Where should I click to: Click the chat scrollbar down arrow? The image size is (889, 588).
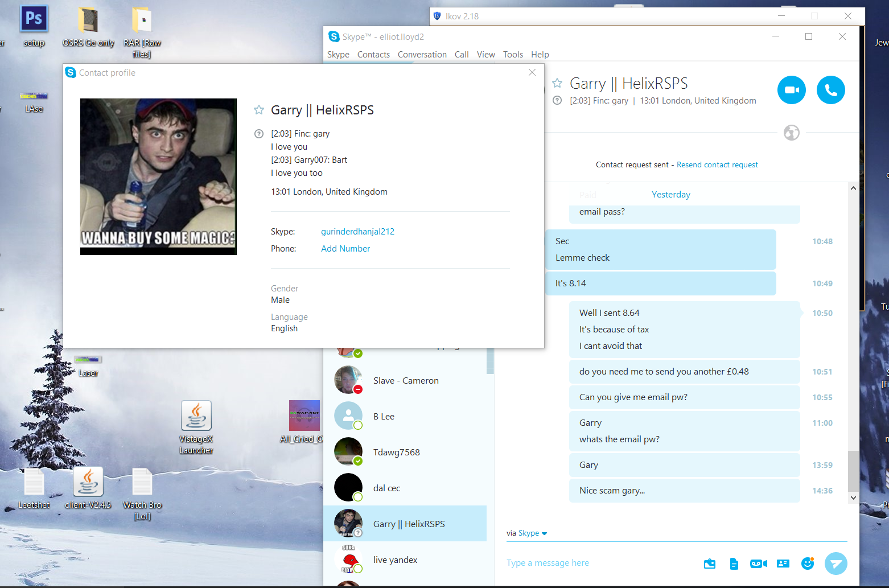(853, 497)
